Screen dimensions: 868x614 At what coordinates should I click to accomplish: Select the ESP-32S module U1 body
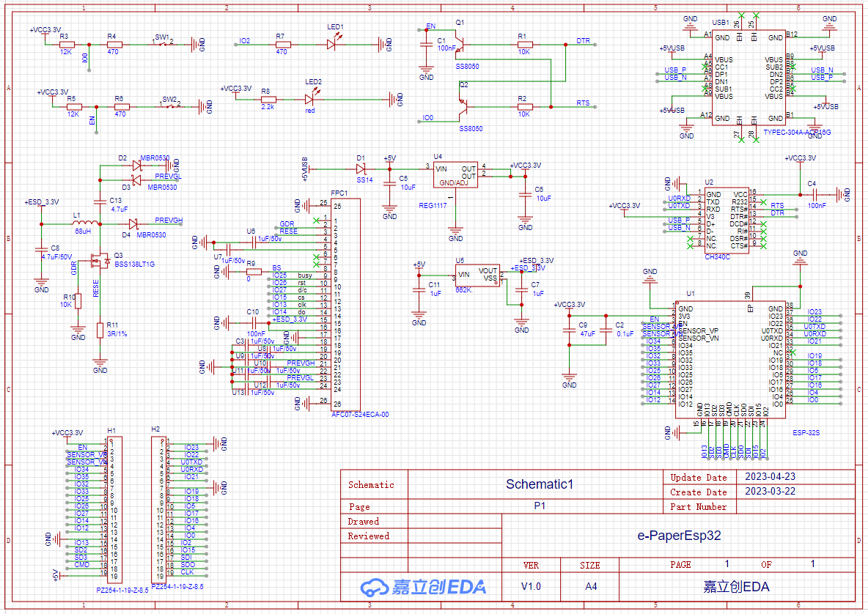pos(730,359)
